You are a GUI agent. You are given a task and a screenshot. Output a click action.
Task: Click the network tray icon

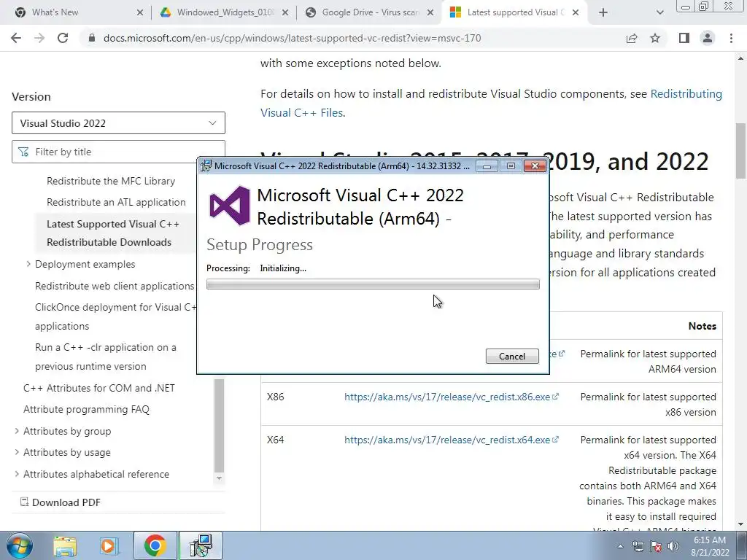tap(638, 546)
